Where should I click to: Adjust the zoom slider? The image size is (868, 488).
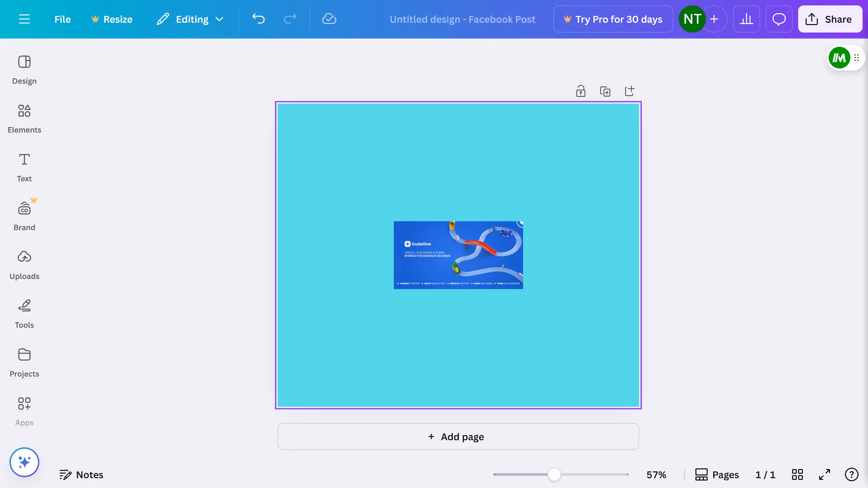click(553, 474)
